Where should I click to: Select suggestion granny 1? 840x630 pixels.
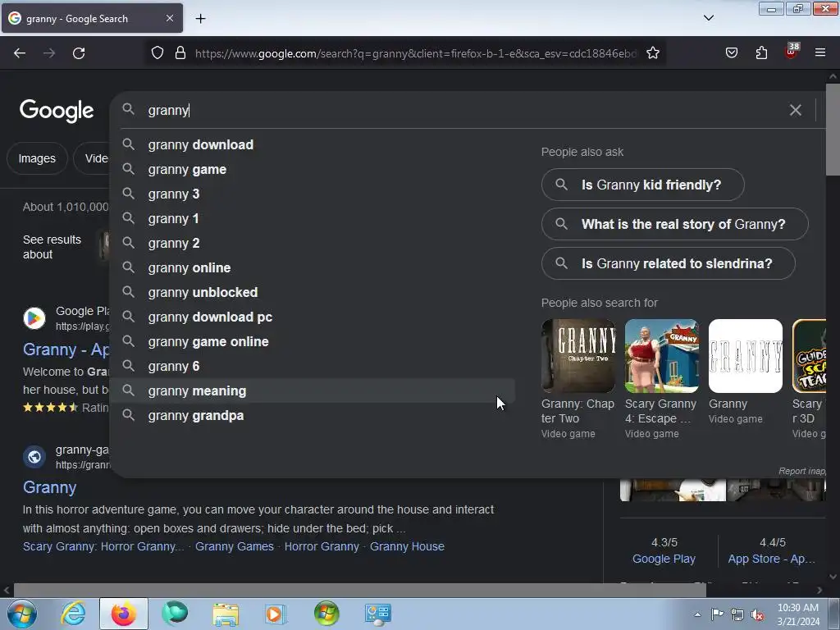(x=313, y=218)
